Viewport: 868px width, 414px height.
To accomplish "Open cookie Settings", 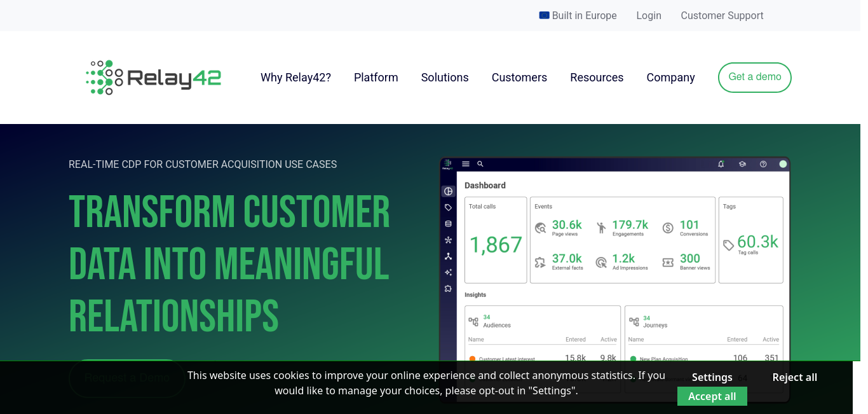I will tap(712, 377).
